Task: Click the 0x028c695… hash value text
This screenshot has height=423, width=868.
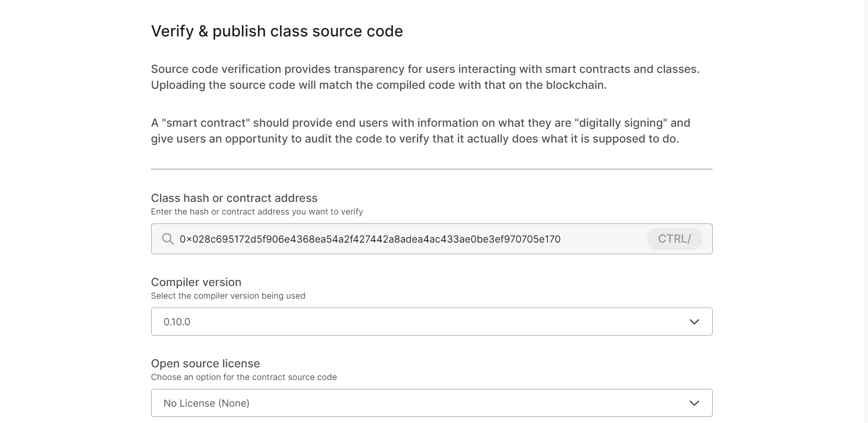Action: (x=370, y=239)
